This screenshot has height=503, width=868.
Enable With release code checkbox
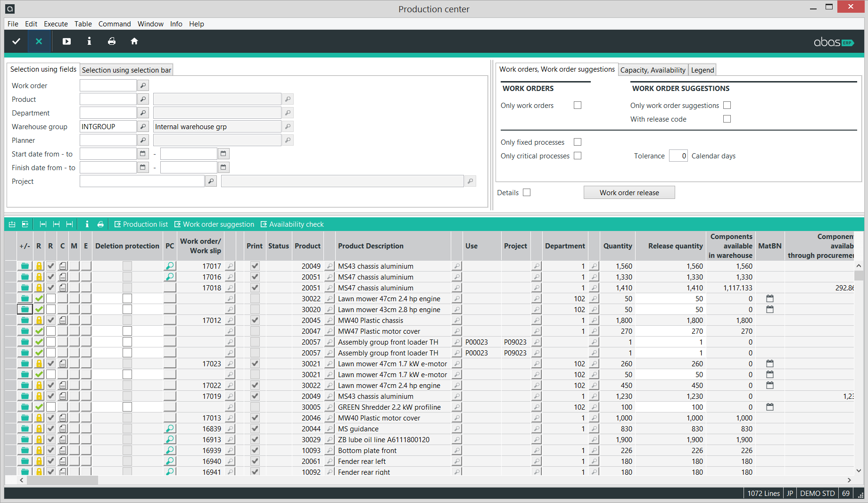(x=727, y=119)
